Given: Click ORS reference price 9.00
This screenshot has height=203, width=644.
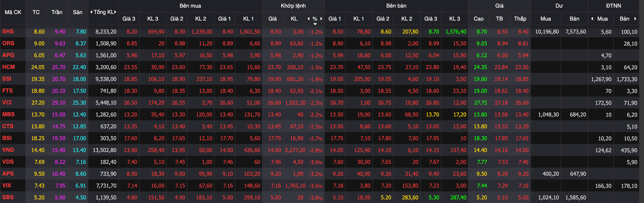Looking at the screenshot, I should coord(39,44).
